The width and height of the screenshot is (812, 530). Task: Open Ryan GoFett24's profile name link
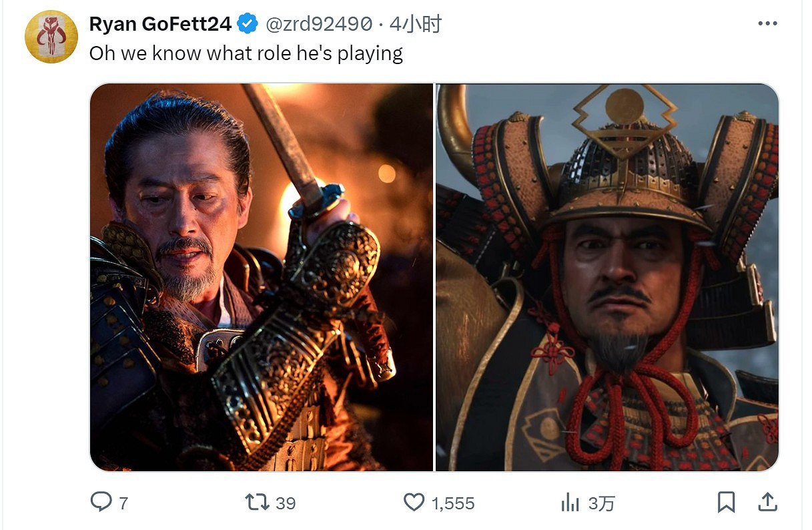(x=160, y=25)
